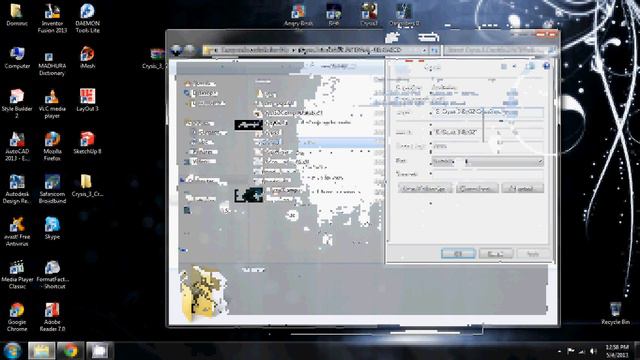Open the Windows Start menu
This screenshot has width=640, height=360.
pos(12,351)
